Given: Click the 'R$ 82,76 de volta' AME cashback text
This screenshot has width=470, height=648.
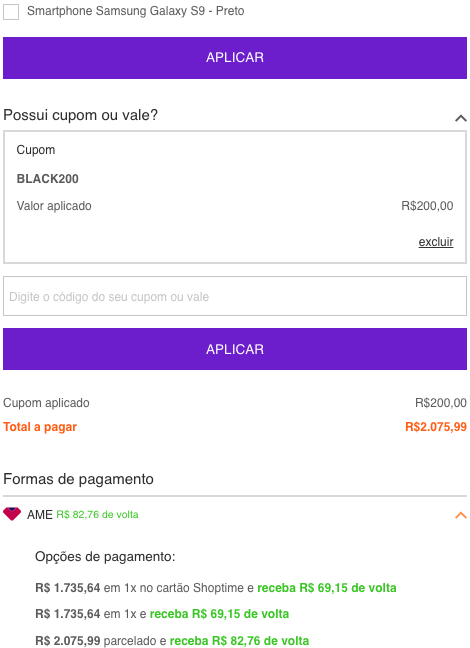Looking at the screenshot, I should point(98,515).
